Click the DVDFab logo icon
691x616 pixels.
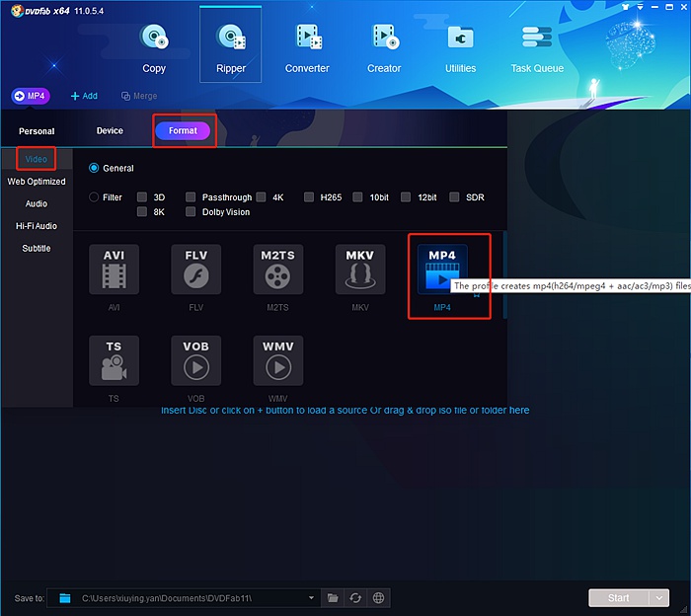pyautogui.click(x=17, y=11)
